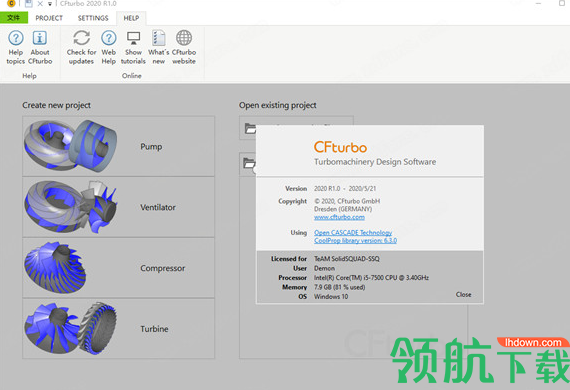Run Check for updates

(x=81, y=47)
